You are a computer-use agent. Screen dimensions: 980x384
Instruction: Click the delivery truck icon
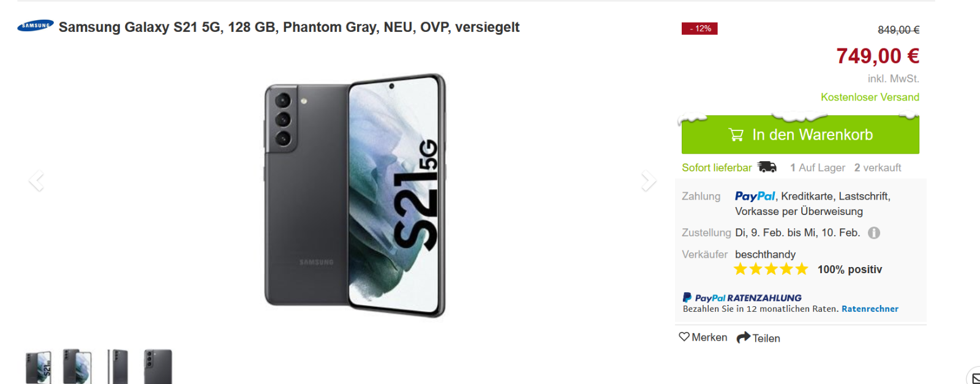pyautogui.click(x=767, y=167)
